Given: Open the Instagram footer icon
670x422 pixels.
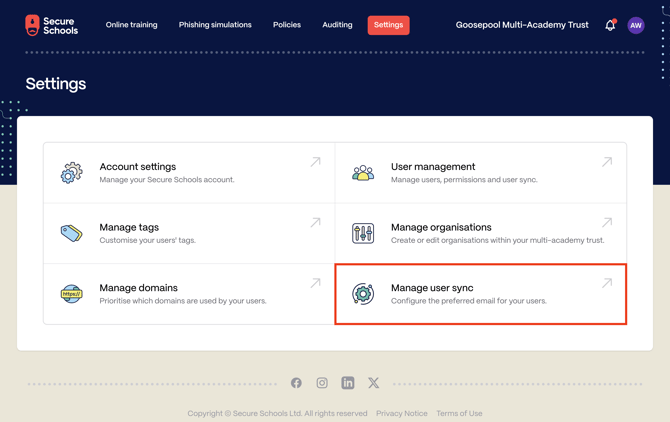Looking at the screenshot, I should (322, 383).
